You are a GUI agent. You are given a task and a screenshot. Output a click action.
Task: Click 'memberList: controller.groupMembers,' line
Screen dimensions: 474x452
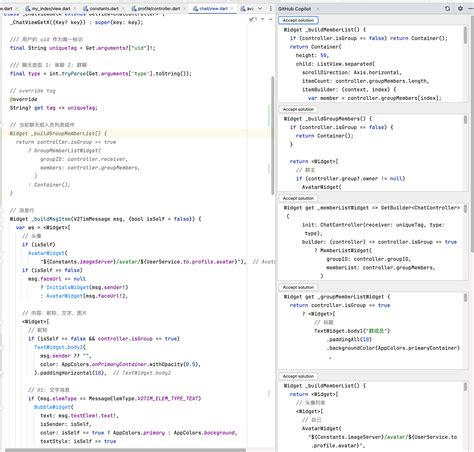[x=381, y=267]
